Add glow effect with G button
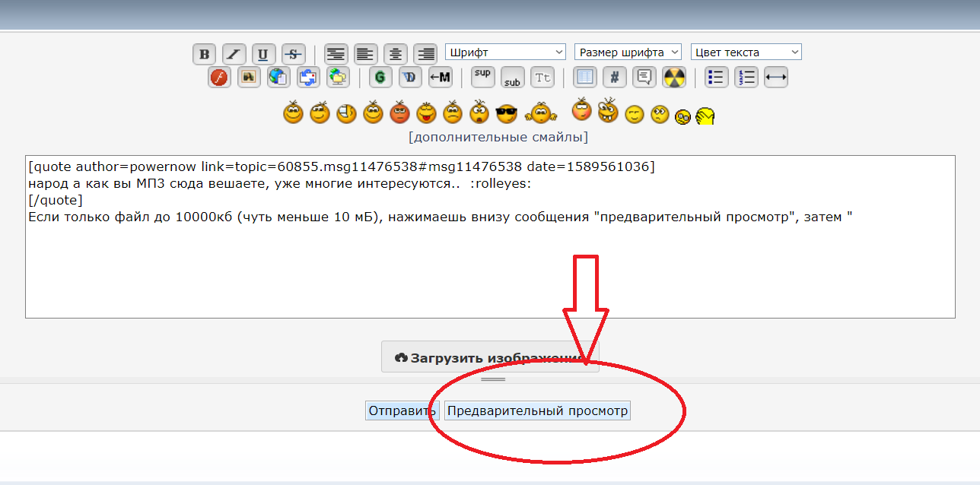This screenshot has width=980, height=485. pos(380,77)
